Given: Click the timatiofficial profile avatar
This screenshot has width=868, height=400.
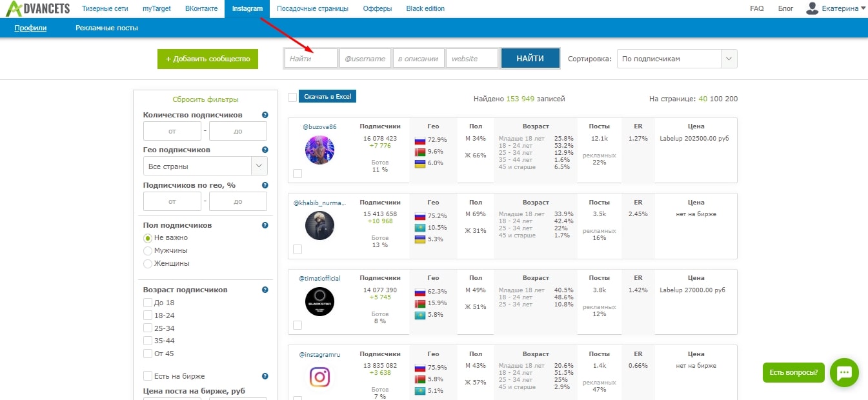Looking at the screenshot, I should click(x=319, y=301).
